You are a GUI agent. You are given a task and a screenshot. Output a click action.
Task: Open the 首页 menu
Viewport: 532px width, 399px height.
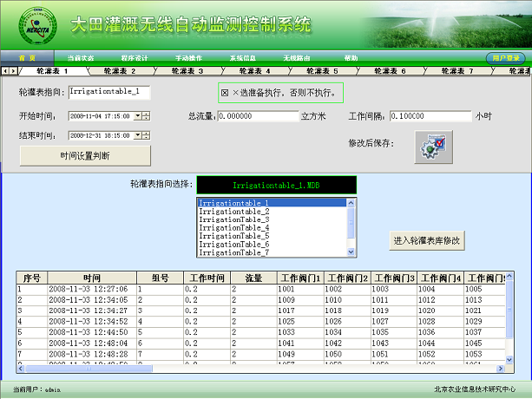tap(27, 58)
